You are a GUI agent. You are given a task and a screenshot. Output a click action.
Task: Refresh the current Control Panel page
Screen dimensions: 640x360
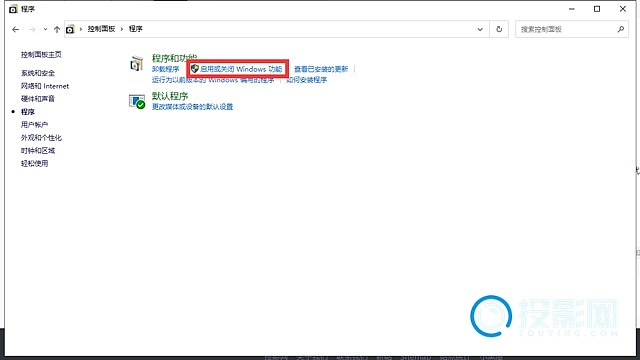[499, 29]
